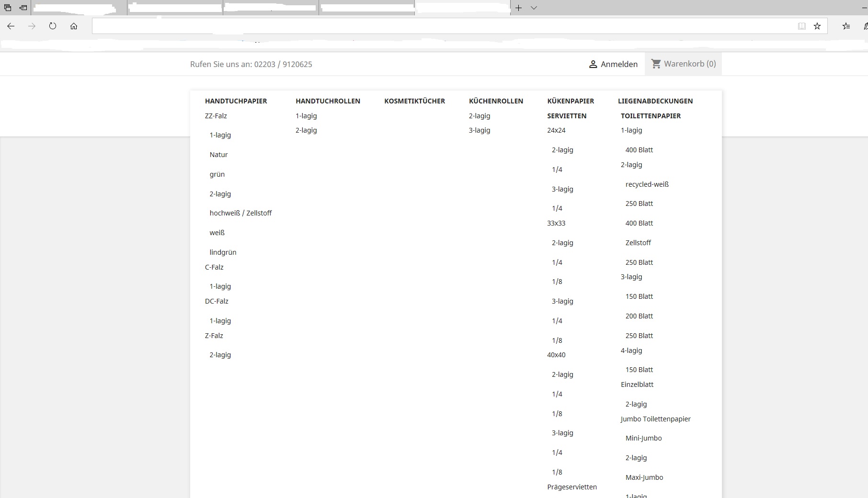Open DC-Falz subcategory
The image size is (868, 498).
pos(217,301)
